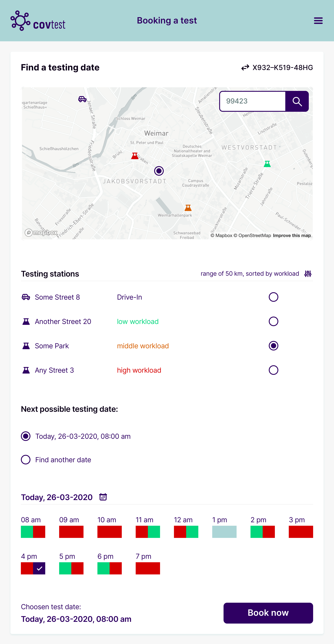This screenshot has height=644, width=334.
Task: Open the hamburger menu
Action: pyautogui.click(x=318, y=21)
